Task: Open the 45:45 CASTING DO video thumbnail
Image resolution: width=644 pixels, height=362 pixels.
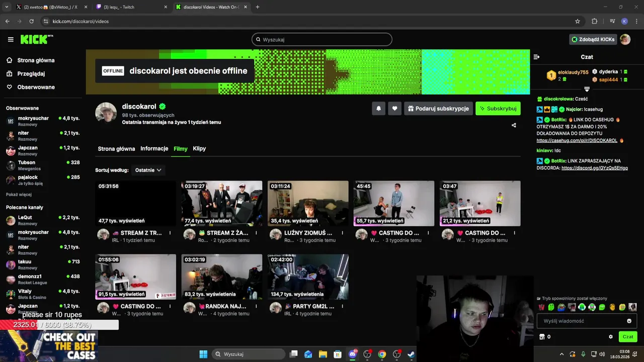Action: [394, 204]
